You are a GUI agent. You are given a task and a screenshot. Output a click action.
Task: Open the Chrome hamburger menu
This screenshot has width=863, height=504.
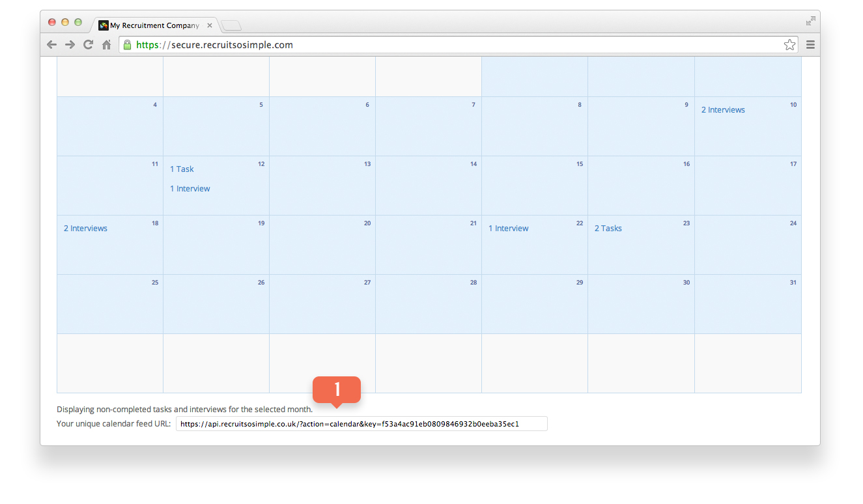810,45
